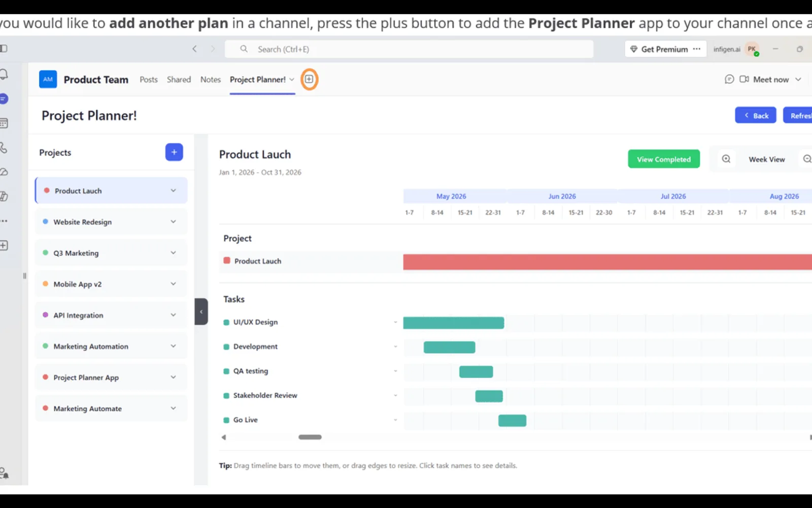Open the Apps plus-square icon in the left rail
This screenshot has height=508, width=812.
click(3, 246)
